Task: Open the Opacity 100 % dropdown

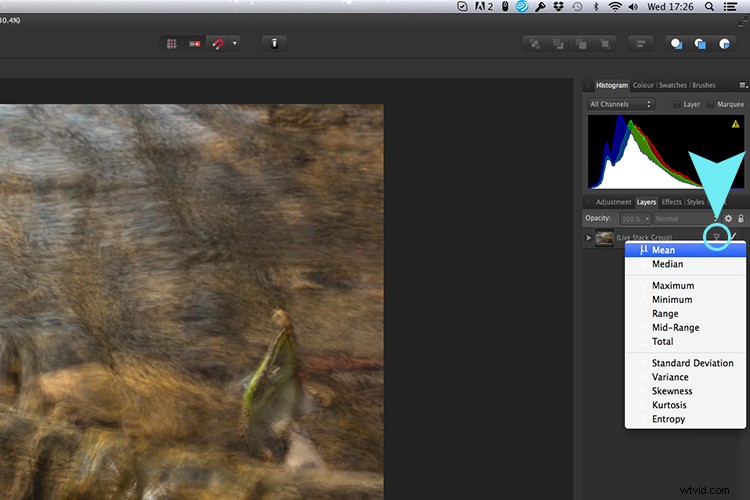Action: click(x=635, y=219)
